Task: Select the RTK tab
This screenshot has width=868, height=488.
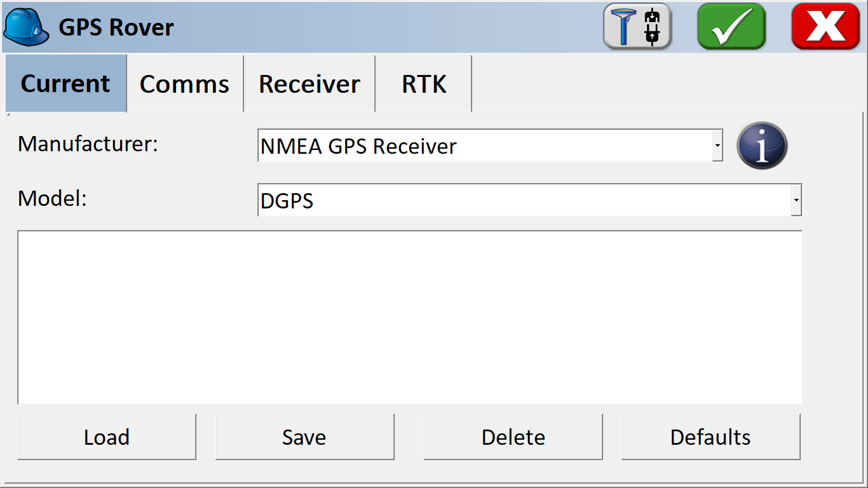Action: pos(424,83)
